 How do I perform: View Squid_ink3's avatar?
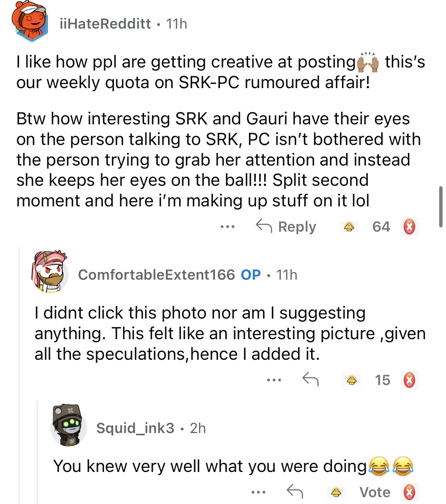69,426
